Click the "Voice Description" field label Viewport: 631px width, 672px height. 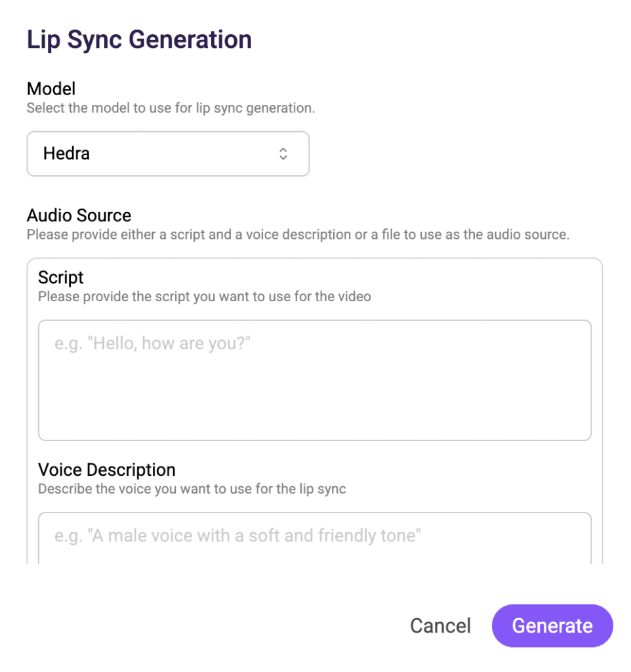click(107, 470)
